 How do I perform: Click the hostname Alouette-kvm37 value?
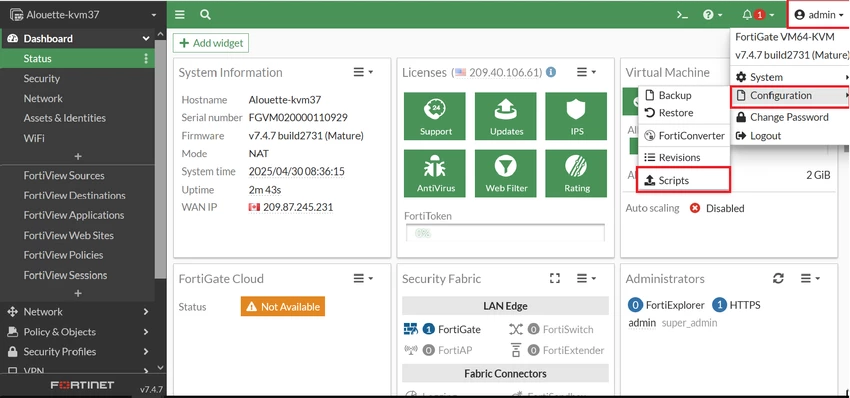coord(285,100)
